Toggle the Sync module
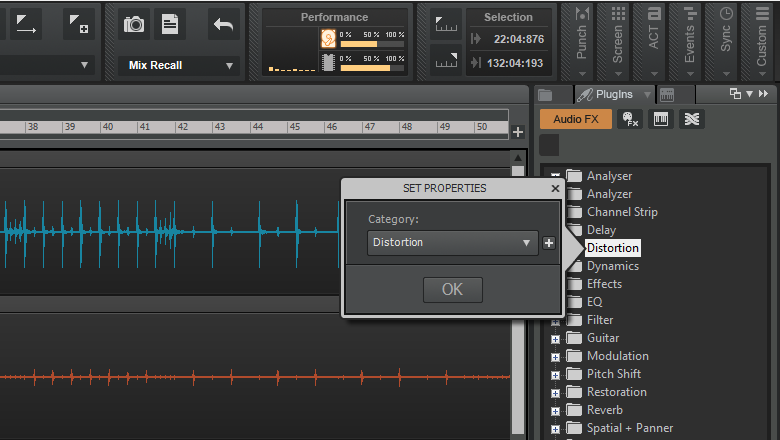The image size is (780, 440). pos(726,36)
